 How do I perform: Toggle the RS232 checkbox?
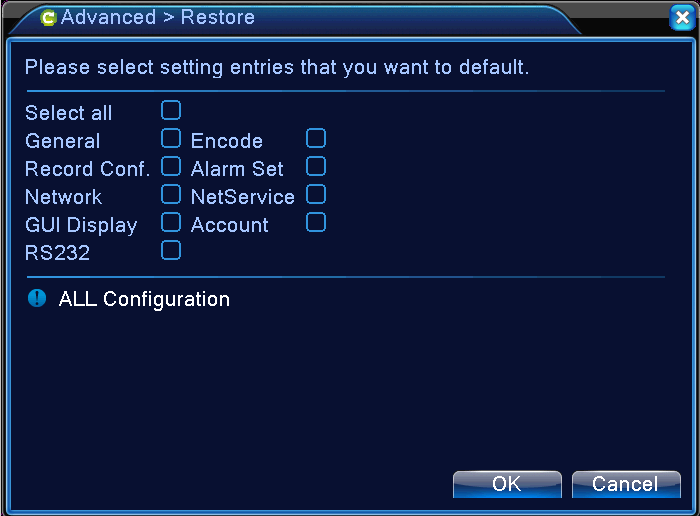pos(171,250)
